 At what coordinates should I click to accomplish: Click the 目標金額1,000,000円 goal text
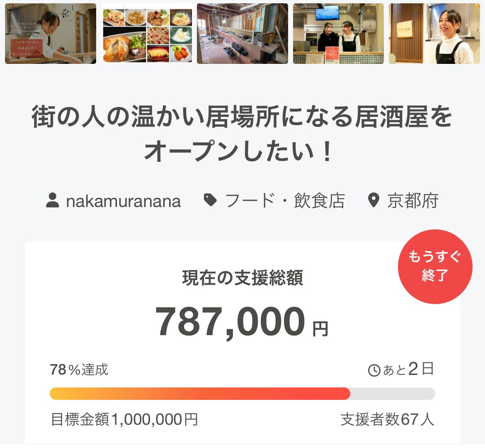[124, 419]
